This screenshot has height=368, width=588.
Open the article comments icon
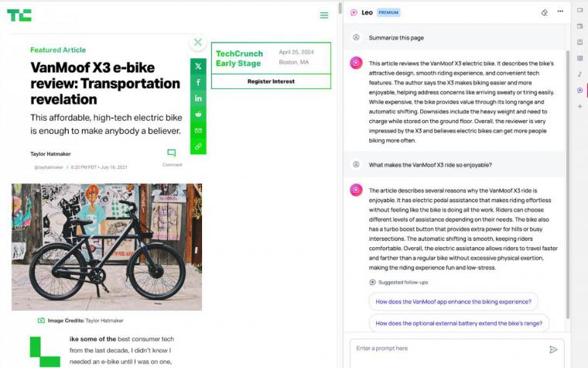point(172,153)
